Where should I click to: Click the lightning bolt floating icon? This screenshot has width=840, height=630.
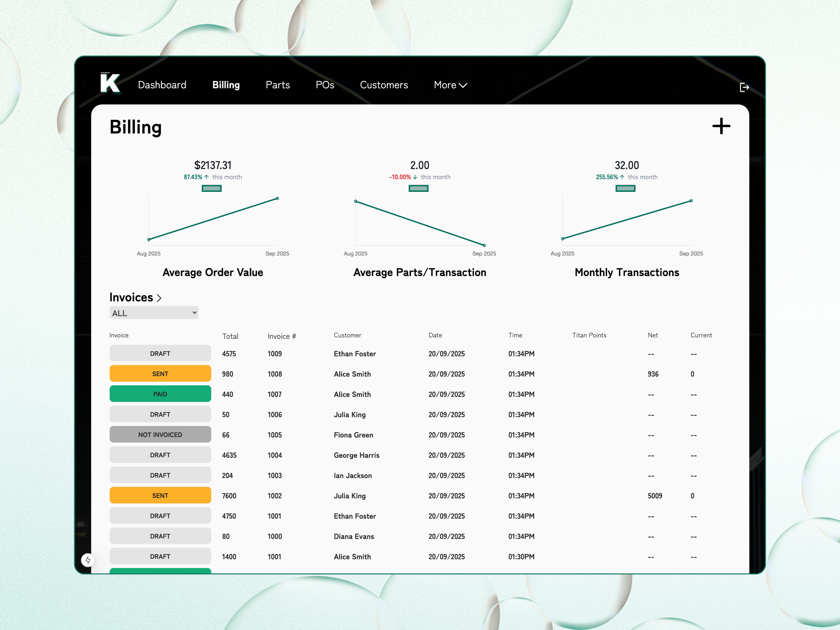[x=88, y=560]
